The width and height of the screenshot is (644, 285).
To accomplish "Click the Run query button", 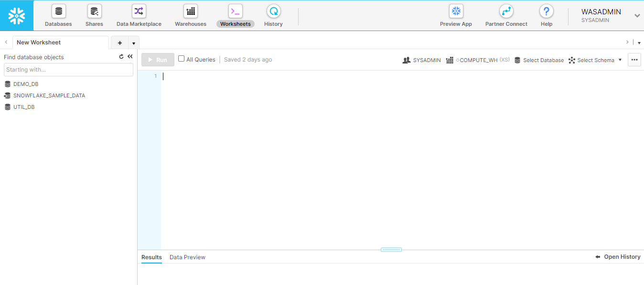I will (x=158, y=60).
